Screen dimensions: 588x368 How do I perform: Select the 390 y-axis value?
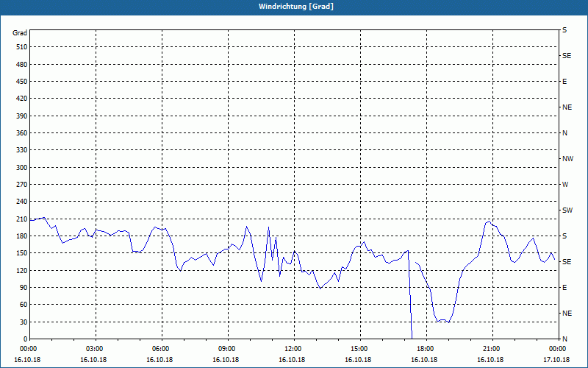point(22,116)
